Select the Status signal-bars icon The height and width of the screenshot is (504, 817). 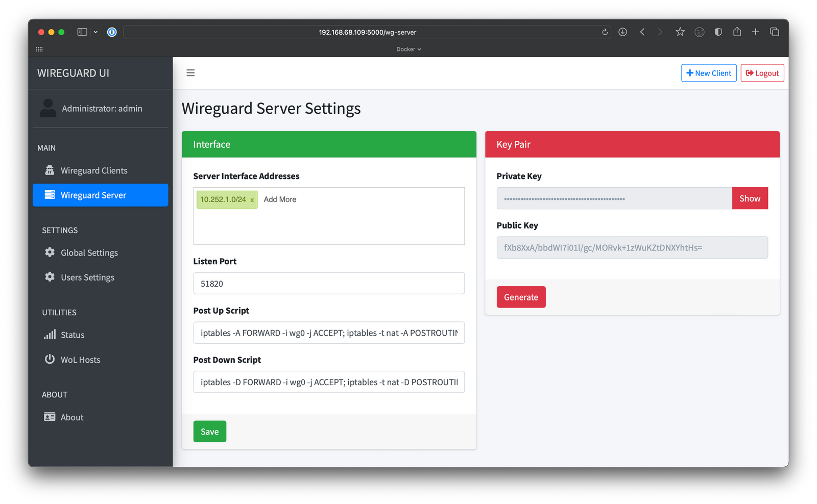(x=50, y=335)
